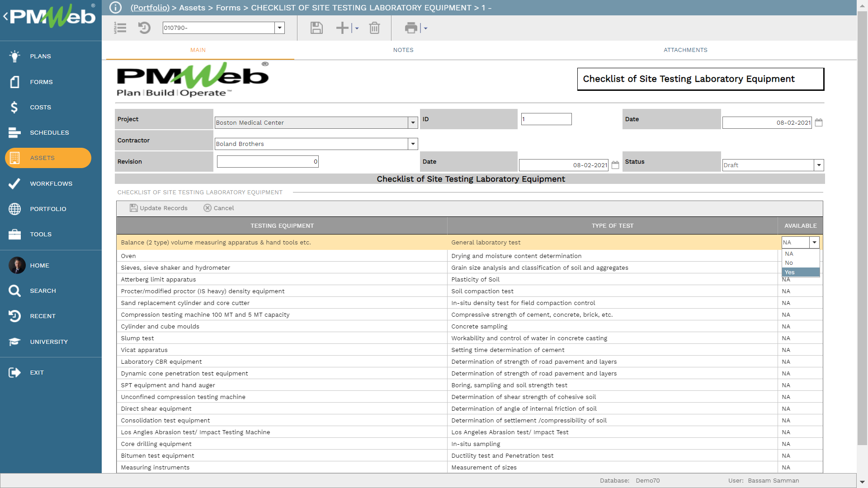
Task: Click the Schedules bars icon
Action: tap(14, 132)
